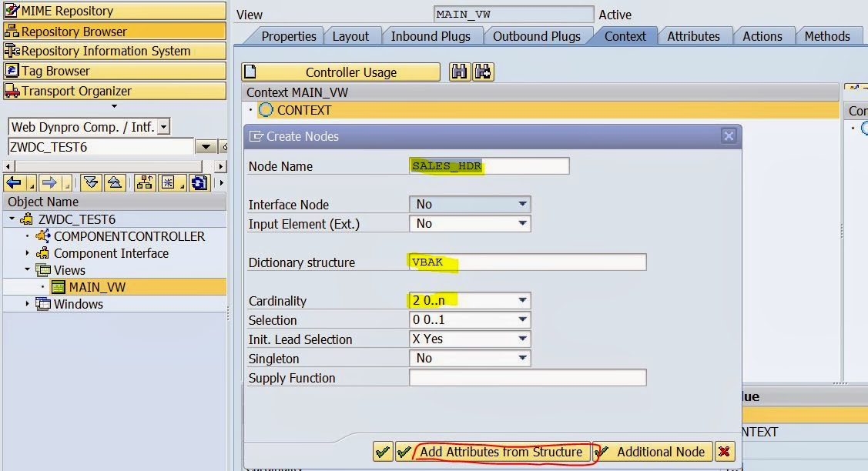Select COMPONENTCONTROLLER in the tree
This screenshot has width=868, height=471.
coord(129,236)
